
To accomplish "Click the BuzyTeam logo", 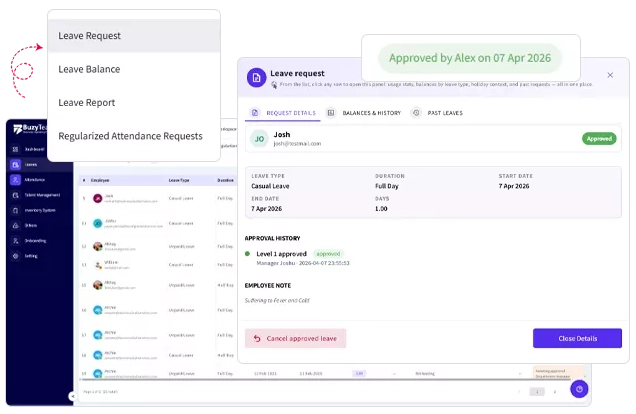I will click(x=30, y=129).
